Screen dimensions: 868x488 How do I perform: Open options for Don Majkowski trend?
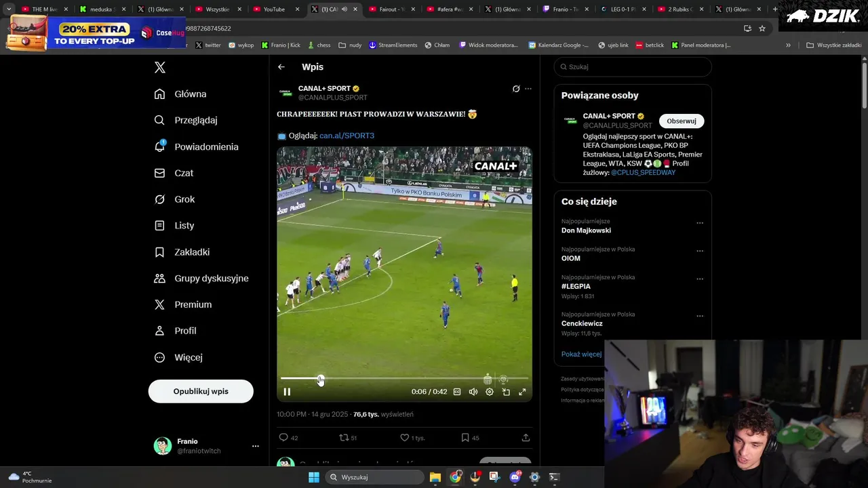point(700,223)
